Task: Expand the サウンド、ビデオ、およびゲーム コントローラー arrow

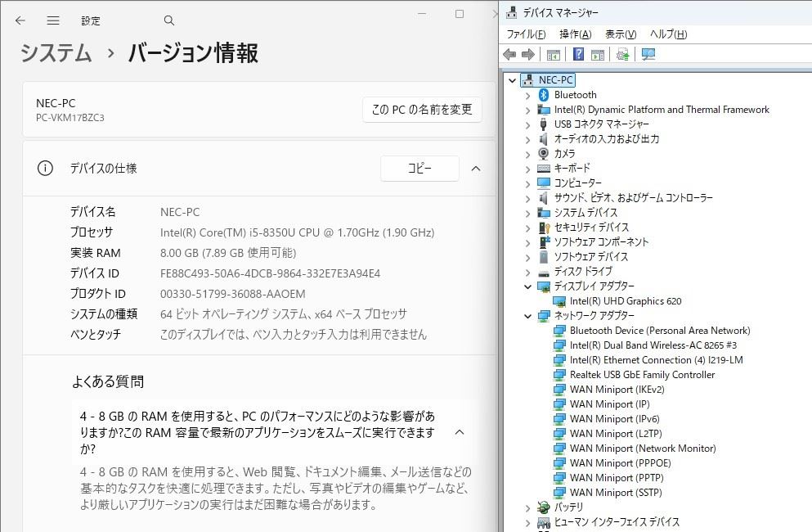Action: click(x=527, y=199)
